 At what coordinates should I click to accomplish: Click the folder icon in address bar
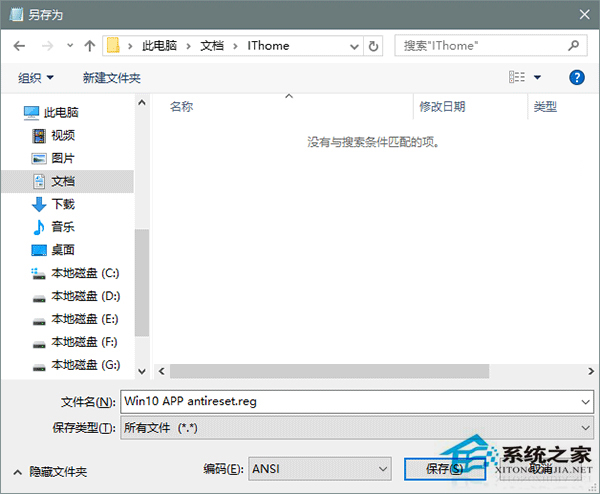click(x=113, y=46)
